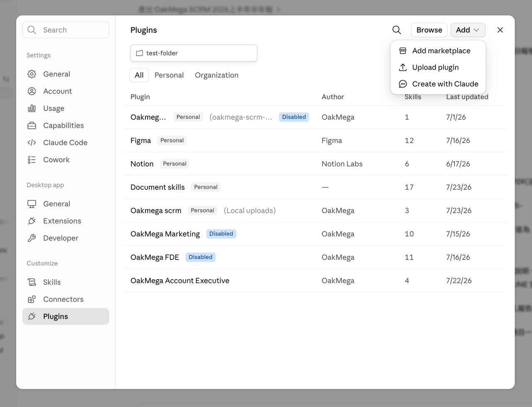Click the folder icon in test-folder field
The height and width of the screenshot is (407, 532).
point(140,53)
